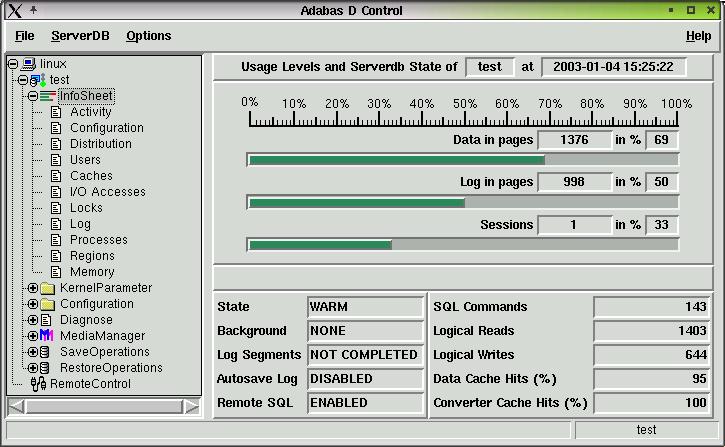
Task: Click the Sessions progress bar
Action: [x=463, y=245]
